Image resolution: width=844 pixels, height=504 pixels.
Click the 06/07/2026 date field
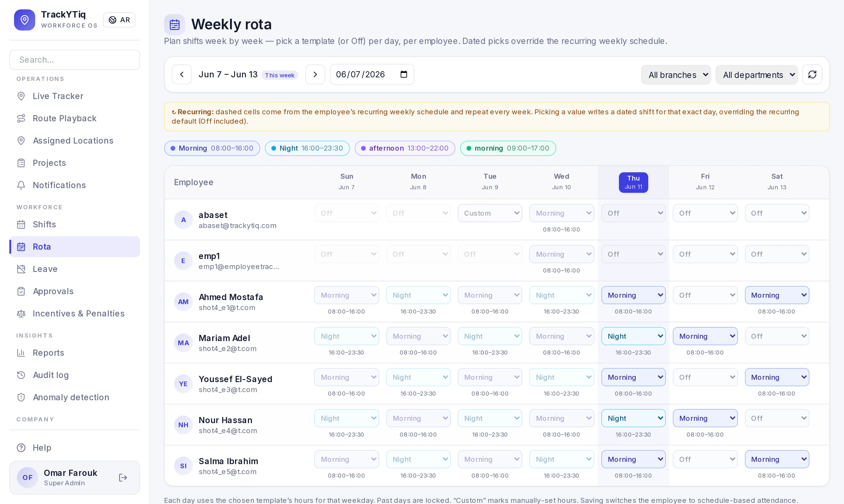tap(372, 74)
